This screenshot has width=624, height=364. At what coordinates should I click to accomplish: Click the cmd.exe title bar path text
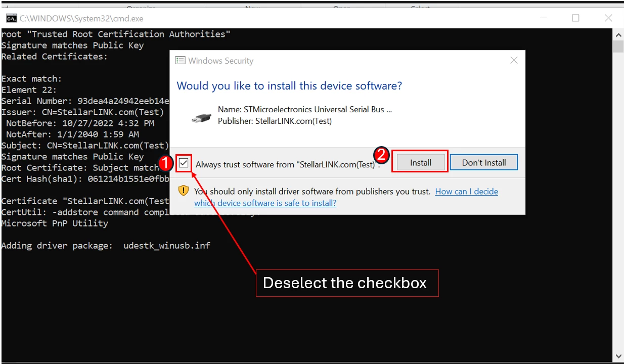coord(81,18)
